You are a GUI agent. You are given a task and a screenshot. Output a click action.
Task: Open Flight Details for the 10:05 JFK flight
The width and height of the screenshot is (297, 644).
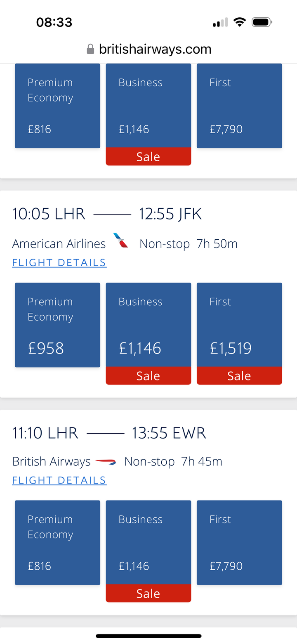pos(59,263)
